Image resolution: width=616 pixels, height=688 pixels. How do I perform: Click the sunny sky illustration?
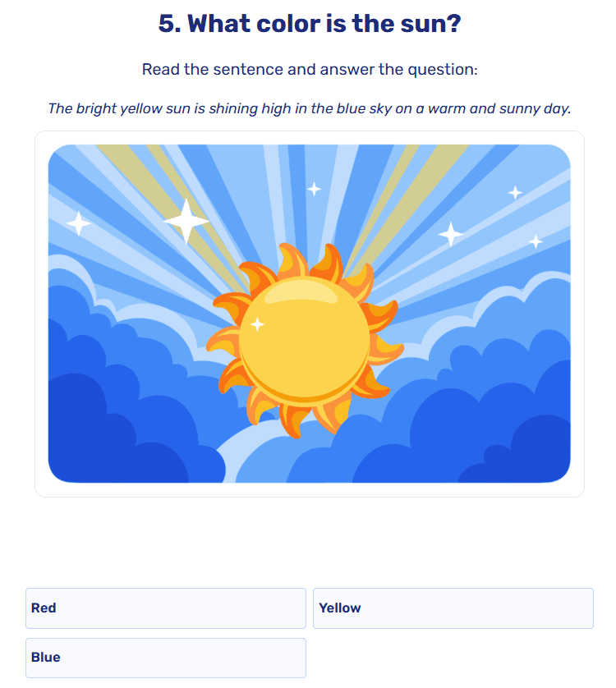308,312
